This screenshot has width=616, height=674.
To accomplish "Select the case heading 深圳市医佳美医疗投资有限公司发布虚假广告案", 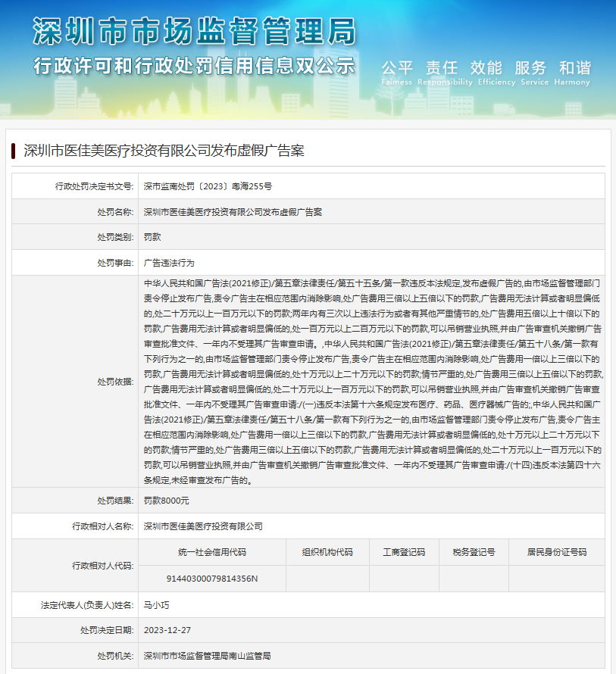I will point(164,151).
